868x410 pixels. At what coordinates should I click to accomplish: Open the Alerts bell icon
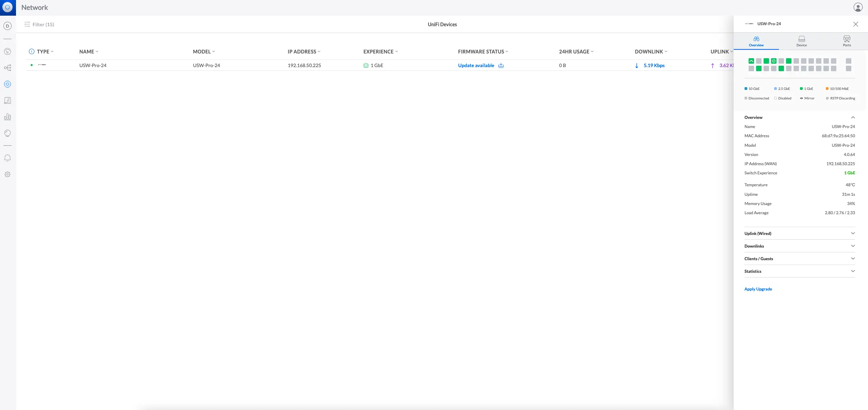[7, 158]
